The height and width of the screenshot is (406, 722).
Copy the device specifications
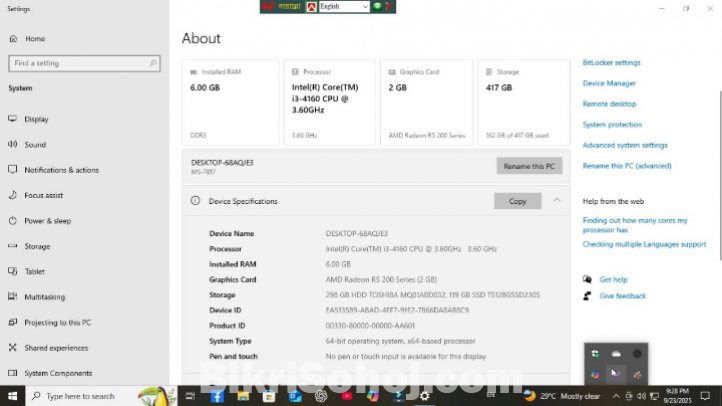(517, 201)
